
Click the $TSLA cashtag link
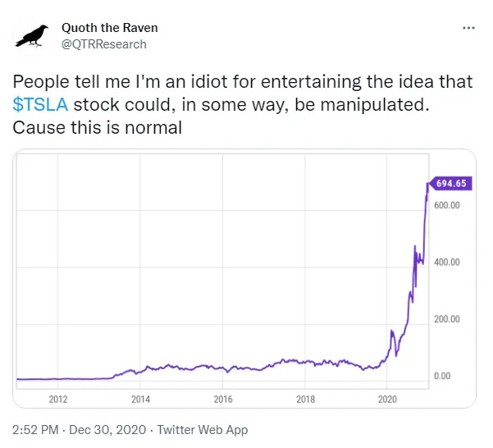coord(40,105)
